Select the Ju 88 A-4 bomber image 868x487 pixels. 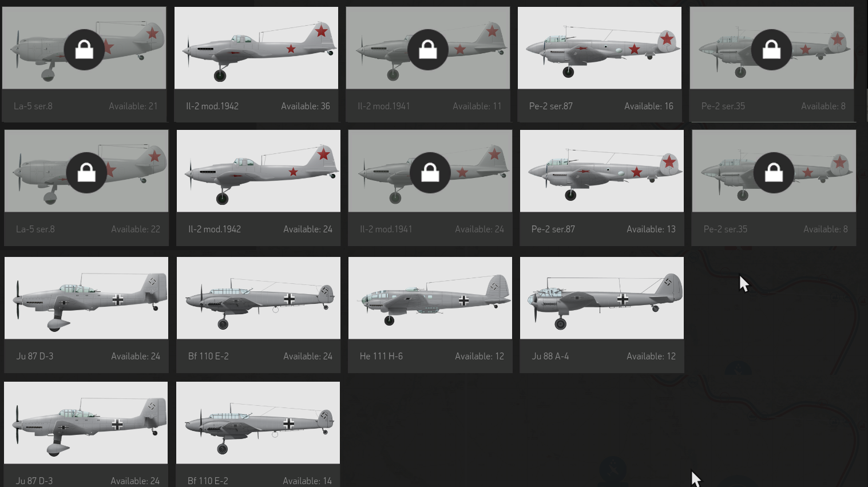coord(602,298)
